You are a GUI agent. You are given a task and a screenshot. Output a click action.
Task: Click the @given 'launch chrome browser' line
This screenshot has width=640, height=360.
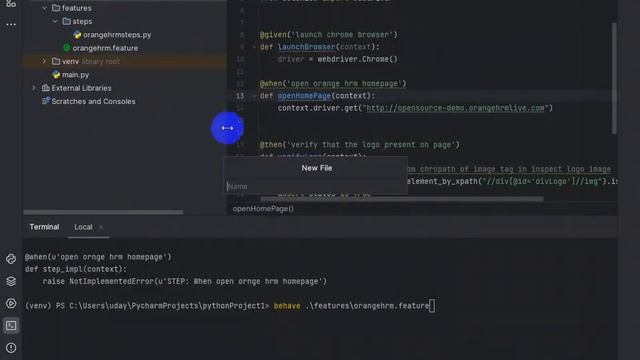point(328,35)
